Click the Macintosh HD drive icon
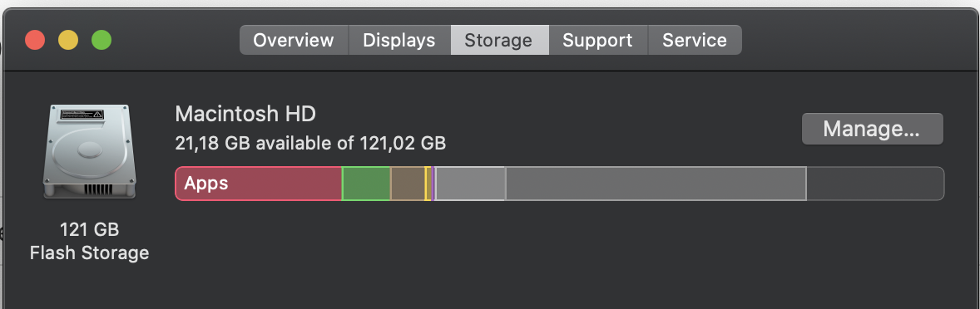 [x=89, y=152]
